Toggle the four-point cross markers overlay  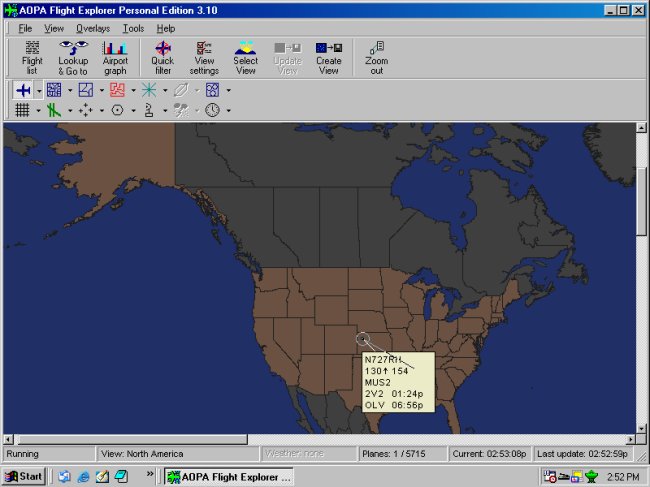[86, 110]
